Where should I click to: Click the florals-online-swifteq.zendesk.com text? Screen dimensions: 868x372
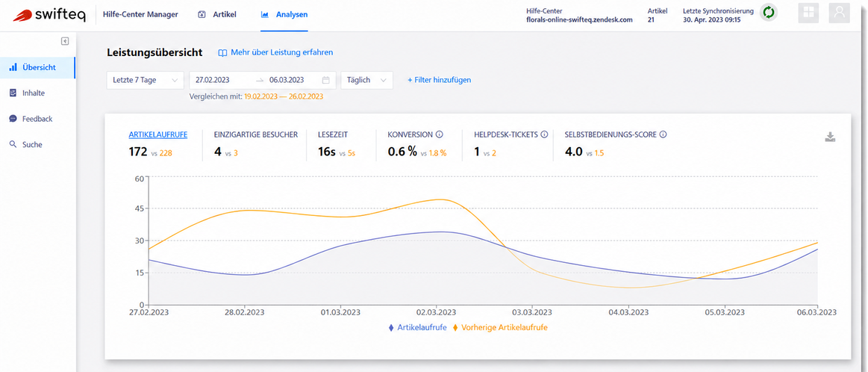coord(579,19)
